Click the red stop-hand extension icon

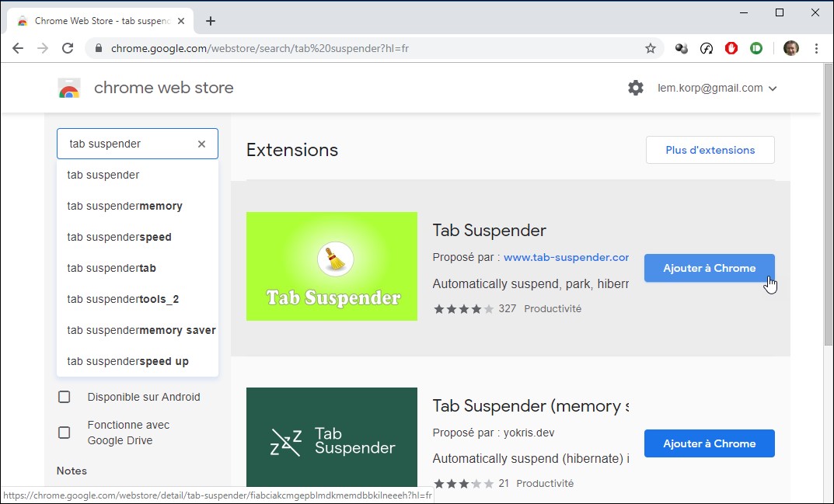pyautogui.click(x=731, y=48)
